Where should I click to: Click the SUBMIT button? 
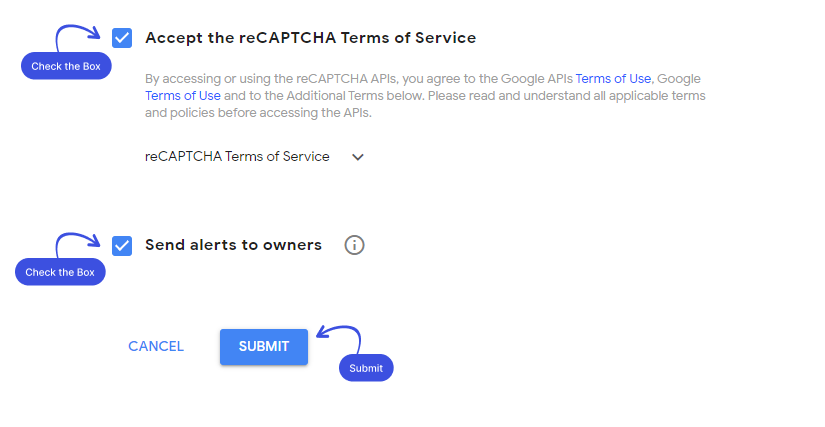(x=264, y=347)
